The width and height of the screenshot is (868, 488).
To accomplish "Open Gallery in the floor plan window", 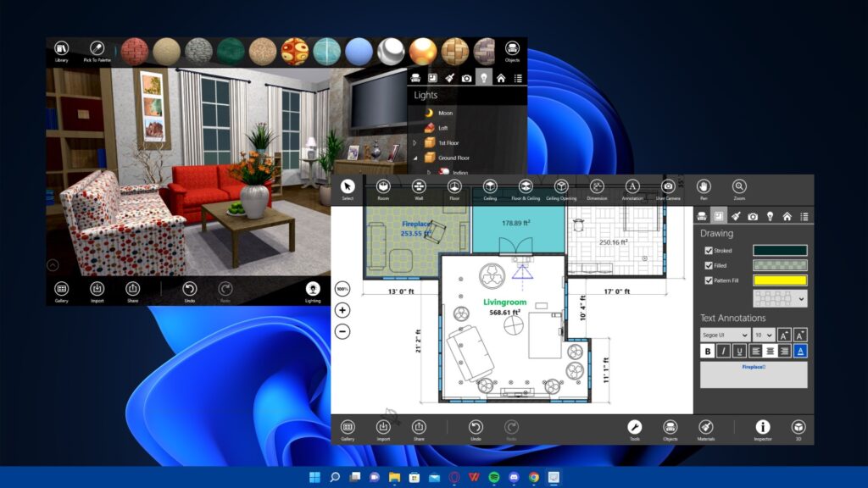I will (348, 430).
